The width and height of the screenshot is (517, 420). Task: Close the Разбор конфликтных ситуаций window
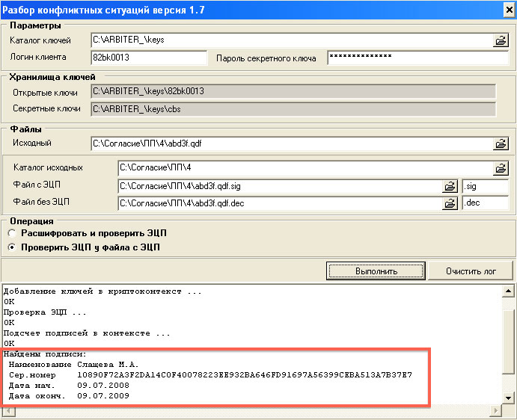pos(505,9)
